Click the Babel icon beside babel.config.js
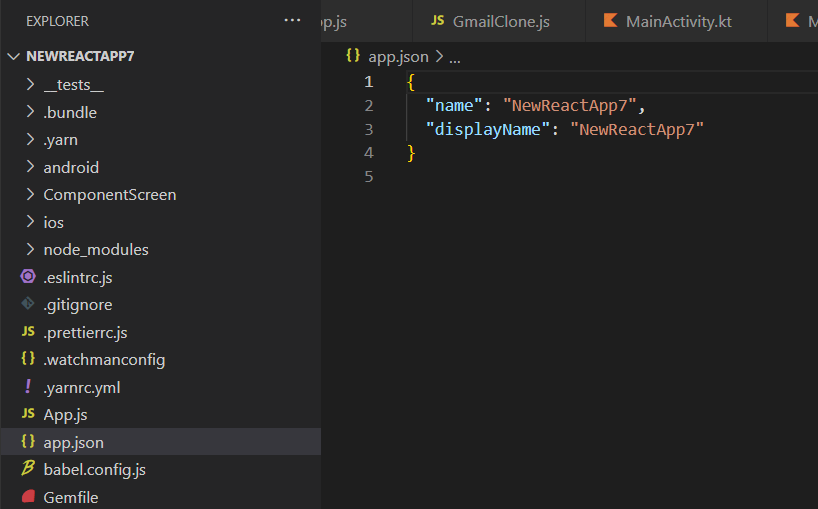 point(28,468)
